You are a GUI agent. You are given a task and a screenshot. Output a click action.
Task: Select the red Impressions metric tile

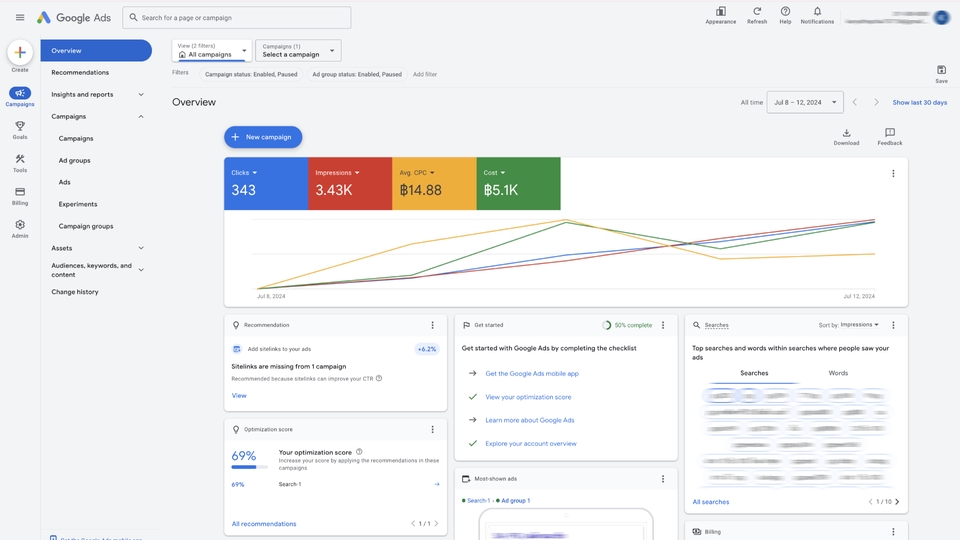pos(350,184)
